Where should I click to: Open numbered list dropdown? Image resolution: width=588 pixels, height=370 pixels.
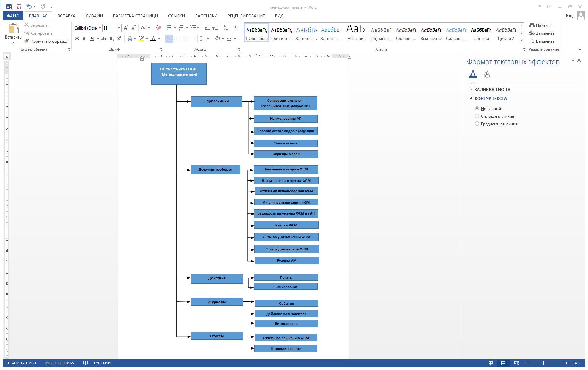tap(187, 28)
